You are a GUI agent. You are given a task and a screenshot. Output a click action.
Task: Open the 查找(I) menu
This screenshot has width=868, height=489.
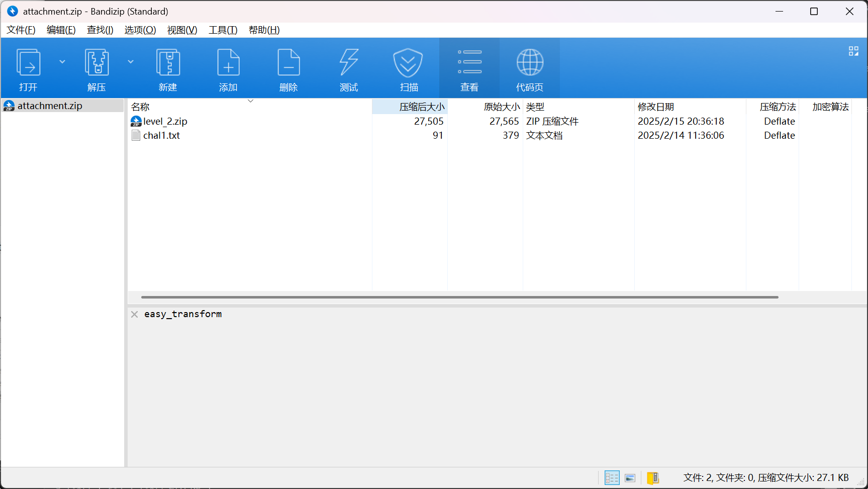click(100, 30)
